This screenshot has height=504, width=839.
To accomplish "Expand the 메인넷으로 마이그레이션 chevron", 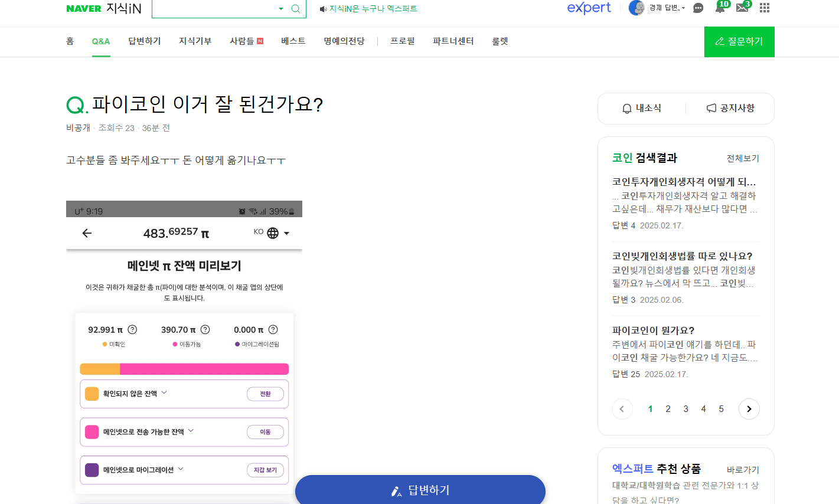I will pos(181,469).
